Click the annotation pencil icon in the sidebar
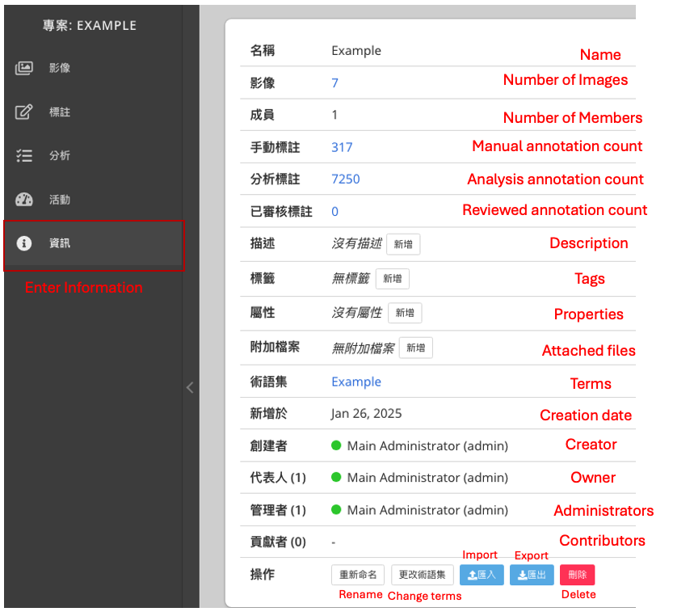Image resolution: width=673 pixels, height=616 pixels. click(x=23, y=112)
